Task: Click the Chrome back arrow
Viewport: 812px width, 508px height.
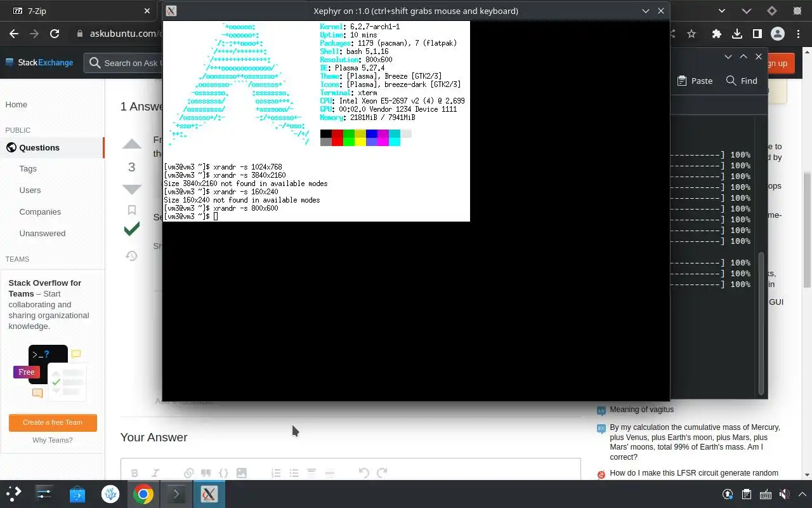Action: click(x=14, y=34)
